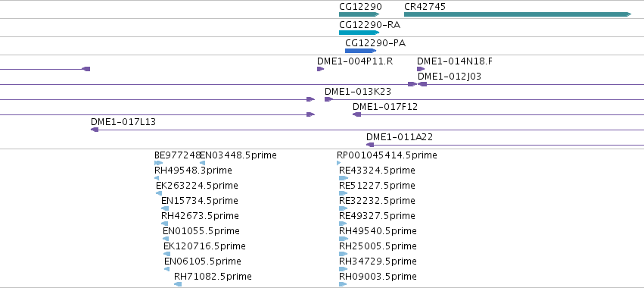Screen dimensions: 644x288
Task: Click the DME1-017L13 end arrowhead
Action: tap(95, 130)
